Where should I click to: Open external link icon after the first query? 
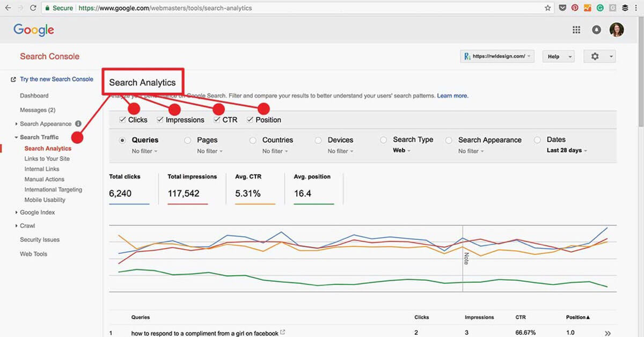pyautogui.click(x=283, y=333)
